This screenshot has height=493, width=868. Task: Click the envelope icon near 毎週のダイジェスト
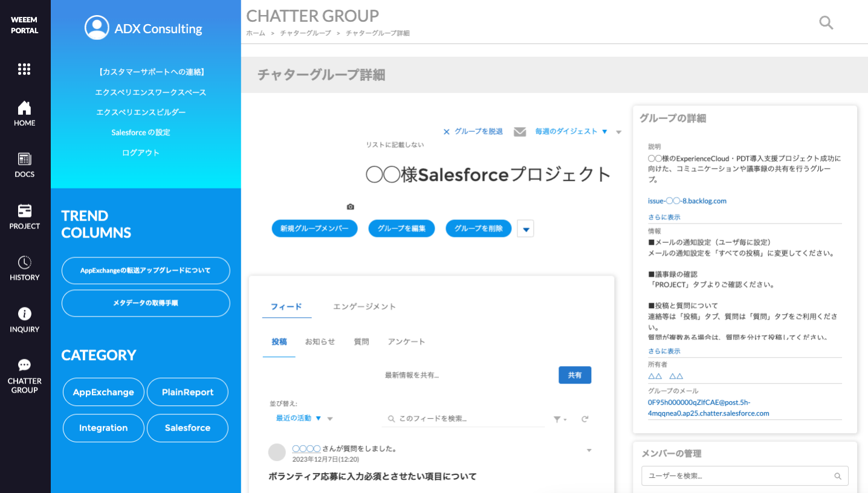pyautogui.click(x=520, y=132)
